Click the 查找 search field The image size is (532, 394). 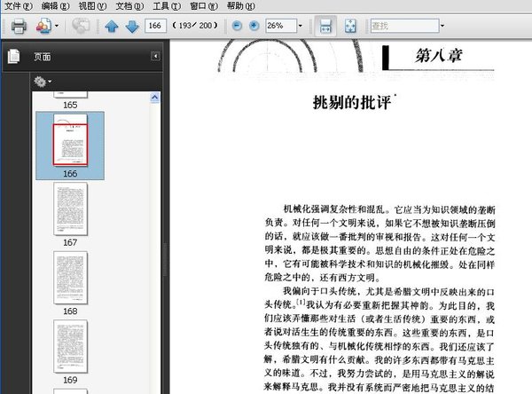(x=405, y=26)
